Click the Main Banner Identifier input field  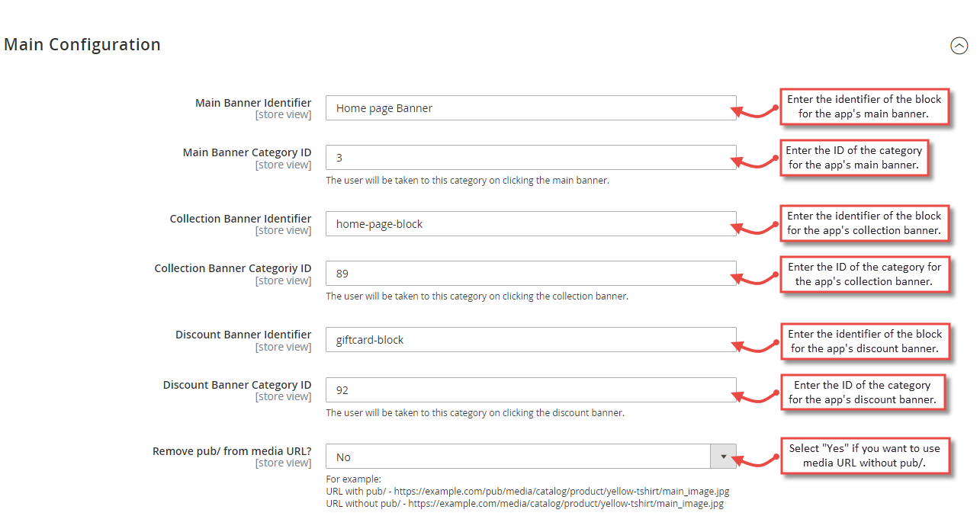(531, 108)
